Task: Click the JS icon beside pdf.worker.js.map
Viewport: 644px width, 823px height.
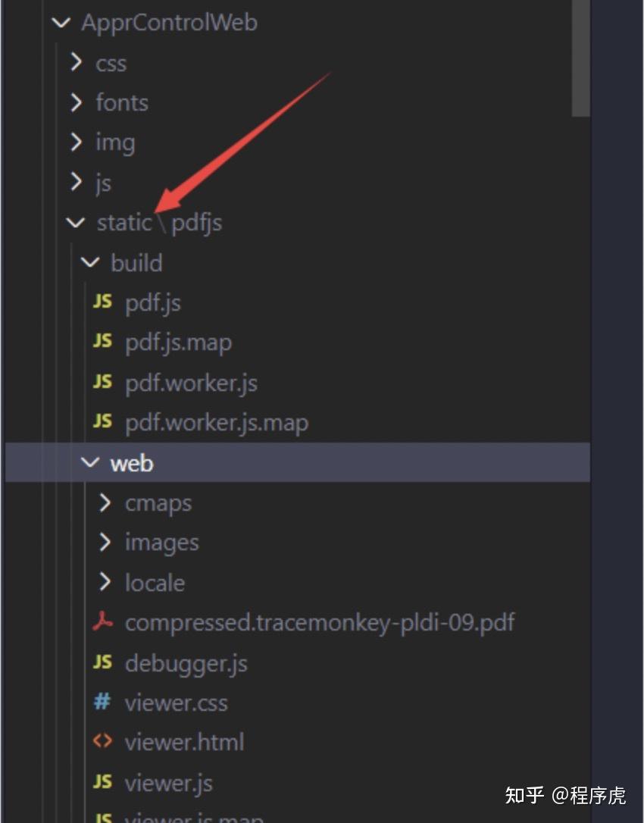Action: tap(102, 421)
